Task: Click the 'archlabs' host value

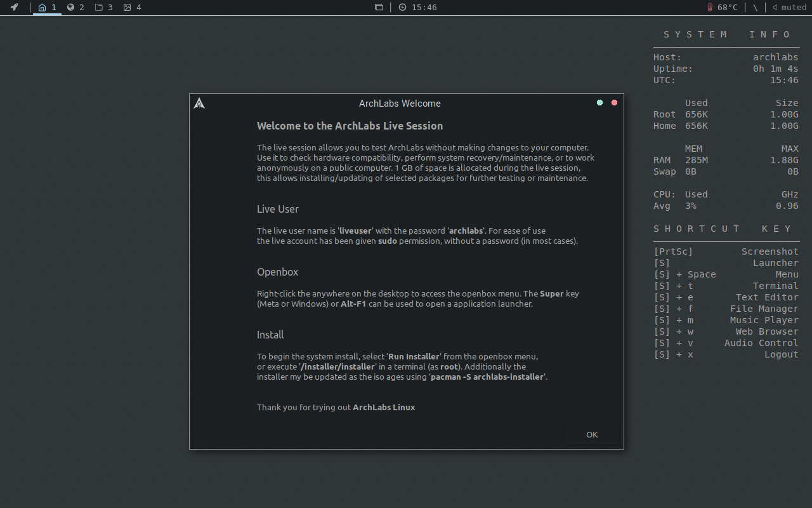Action: (776, 57)
